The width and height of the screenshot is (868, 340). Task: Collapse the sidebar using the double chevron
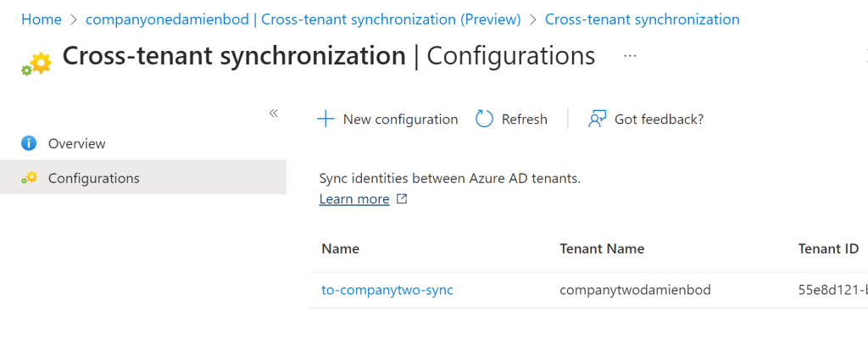point(274,114)
